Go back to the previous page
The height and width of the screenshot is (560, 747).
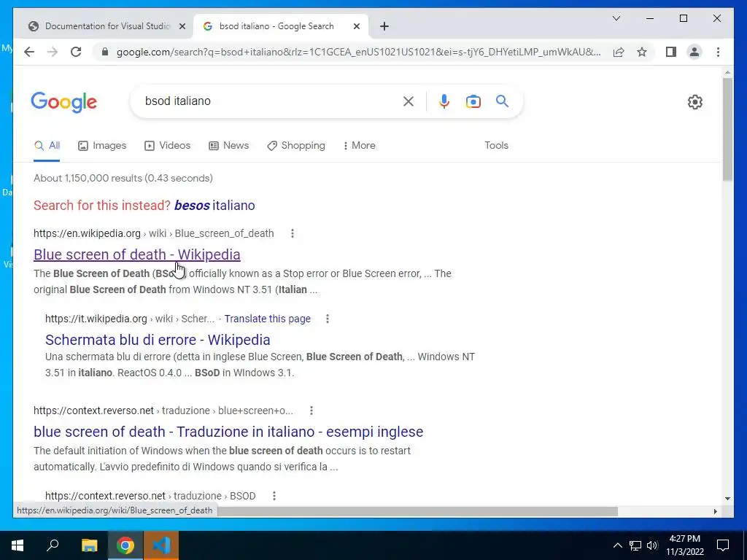(29, 52)
